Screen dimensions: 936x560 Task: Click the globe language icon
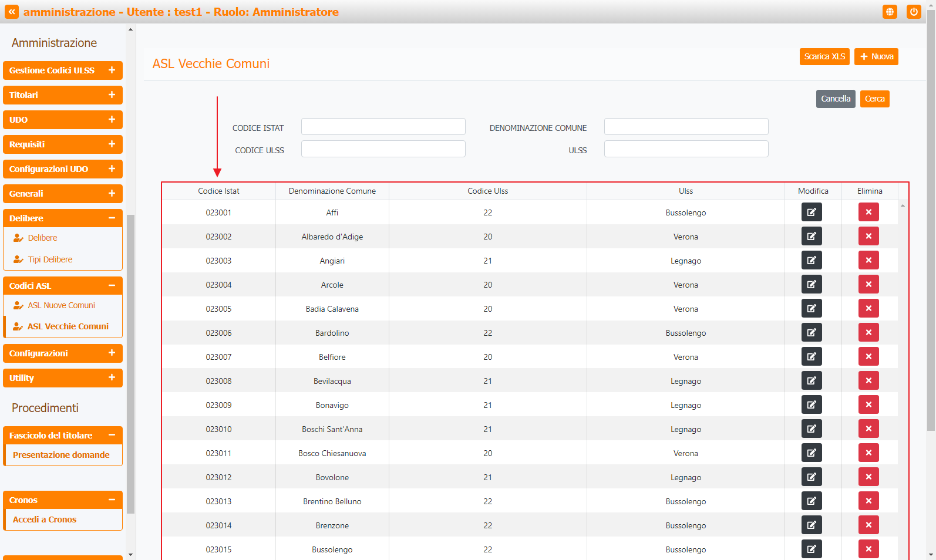(890, 12)
